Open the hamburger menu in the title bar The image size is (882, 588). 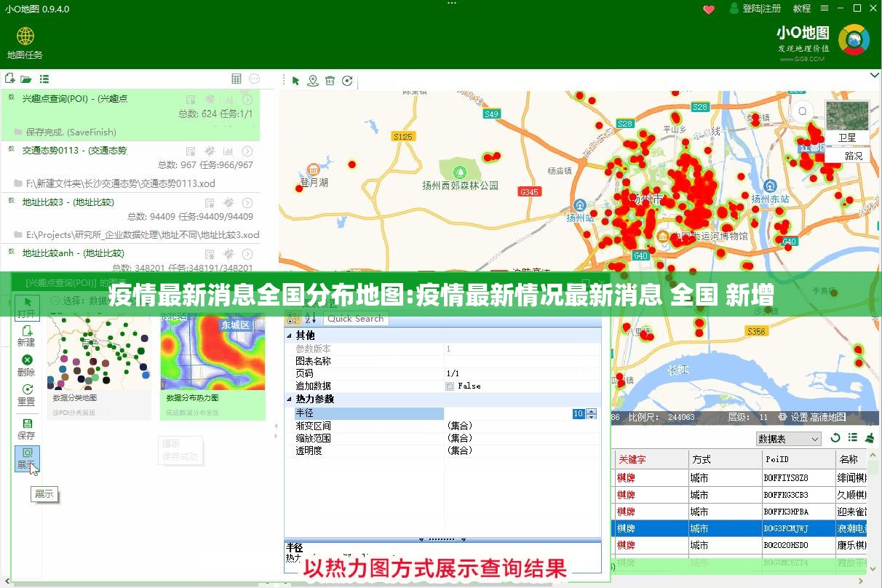click(x=825, y=9)
